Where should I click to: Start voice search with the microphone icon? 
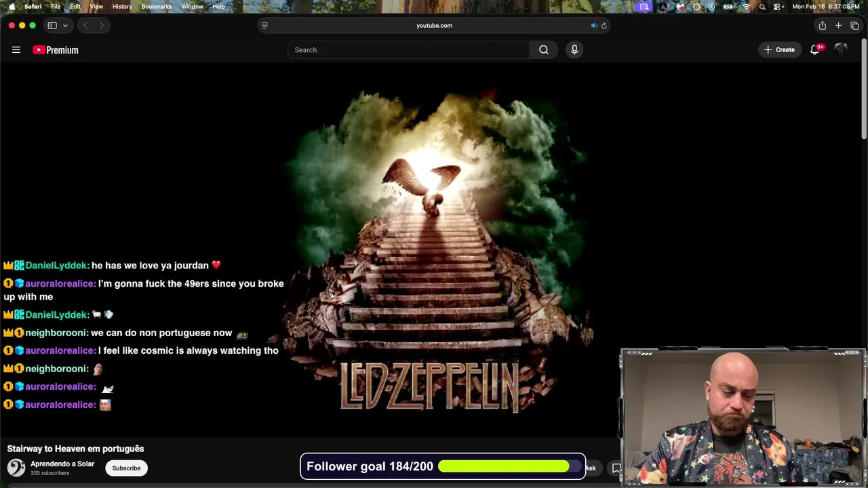(x=574, y=49)
